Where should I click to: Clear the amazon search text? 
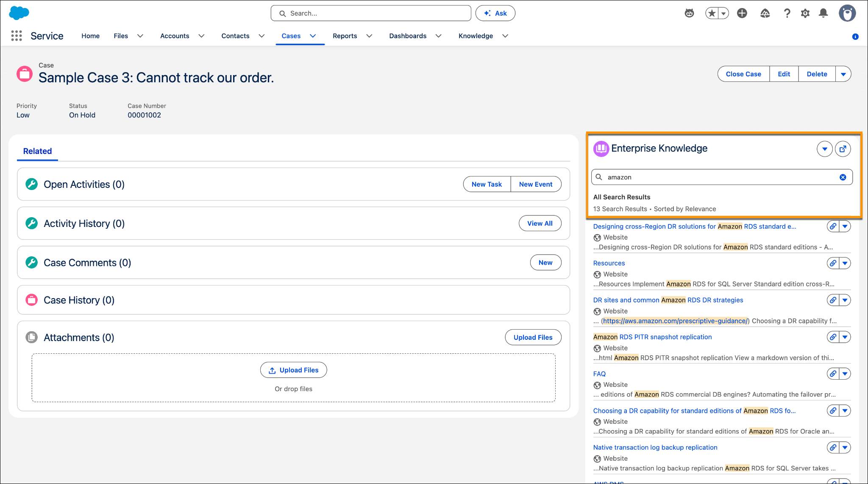tap(843, 177)
